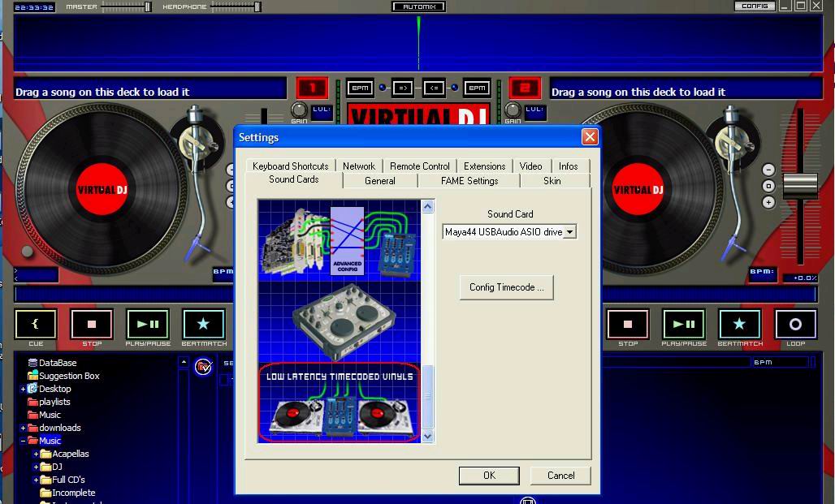Switch to the Extensions tab
The image size is (835, 504).
coord(485,166)
